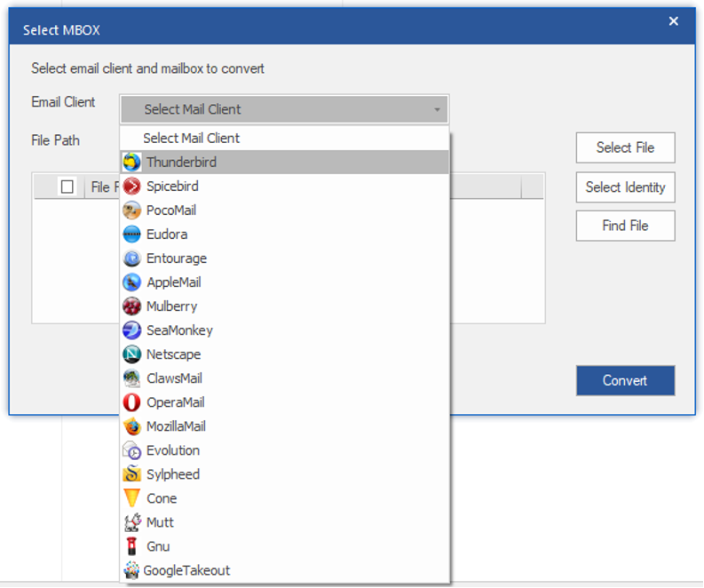
Task: Click the Email Client combo box field
Action: pos(284,109)
